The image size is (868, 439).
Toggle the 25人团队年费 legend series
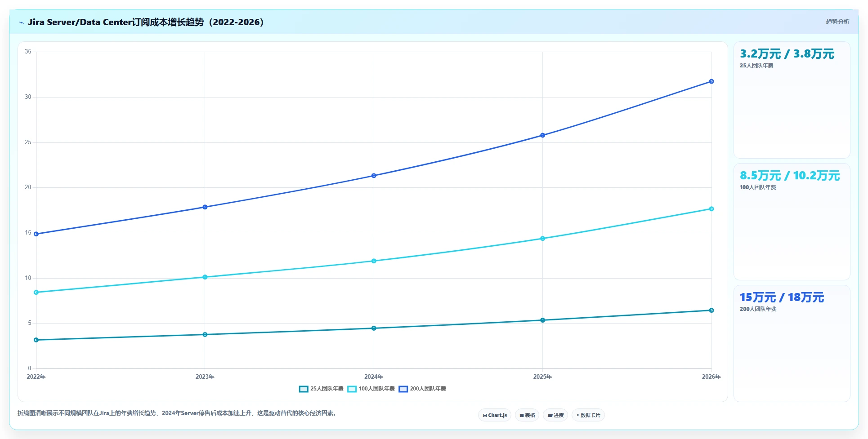point(321,389)
